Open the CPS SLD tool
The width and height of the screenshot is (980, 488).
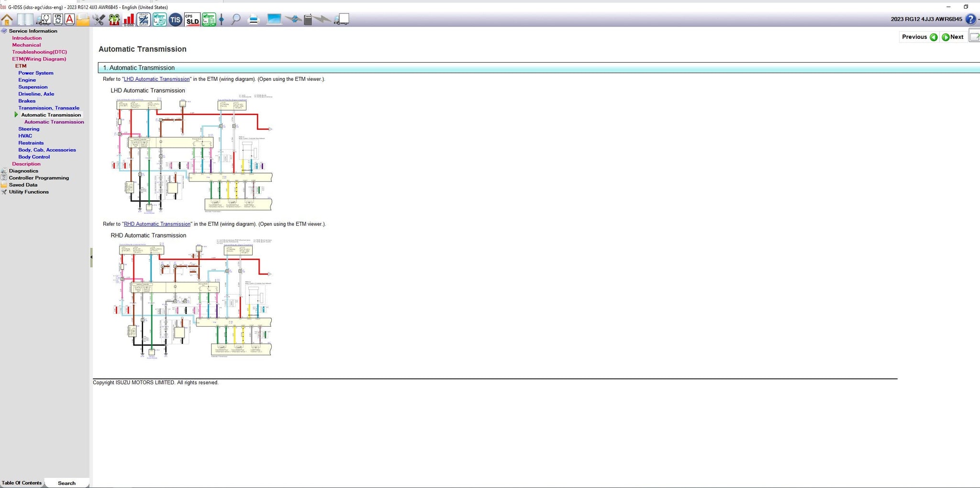(x=192, y=20)
